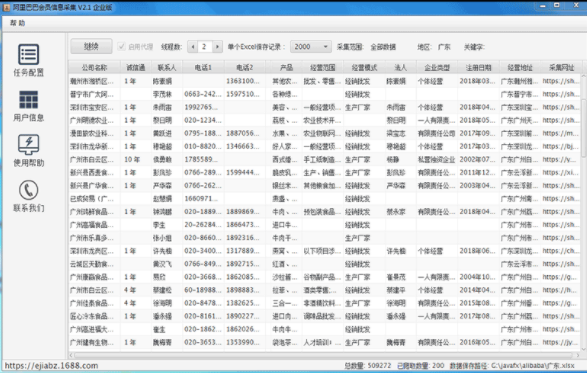Maximize the application window
Screen dimensions: 587x373
coord(557,5)
